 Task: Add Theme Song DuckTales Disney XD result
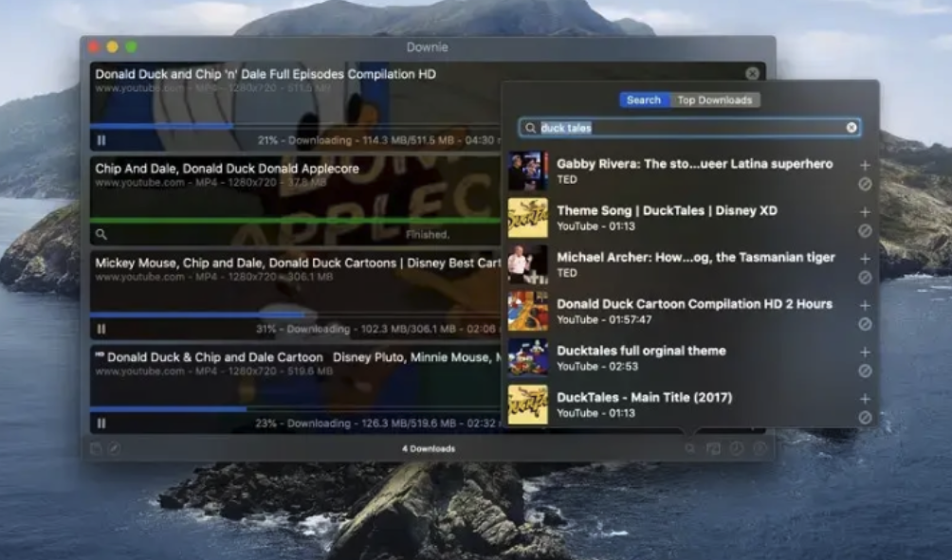(x=865, y=212)
